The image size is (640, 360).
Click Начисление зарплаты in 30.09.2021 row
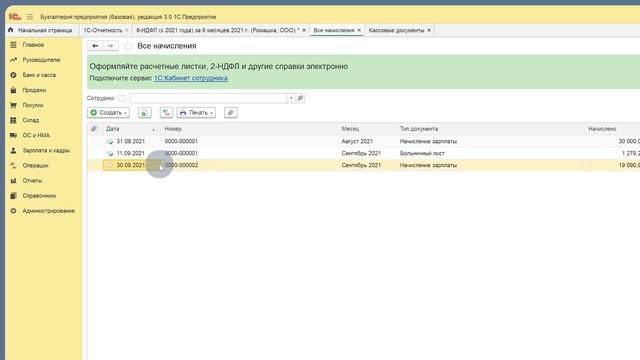click(428, 165)
